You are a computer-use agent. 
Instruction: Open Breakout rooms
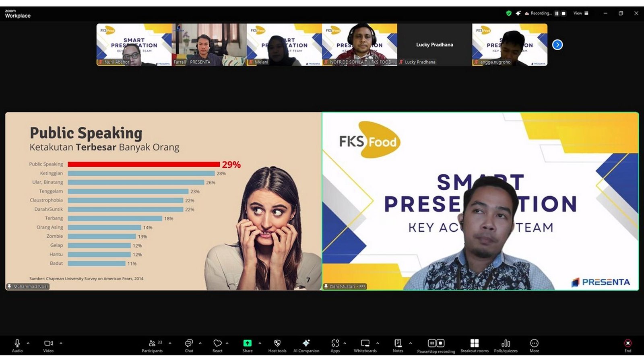tap(475, 346)
